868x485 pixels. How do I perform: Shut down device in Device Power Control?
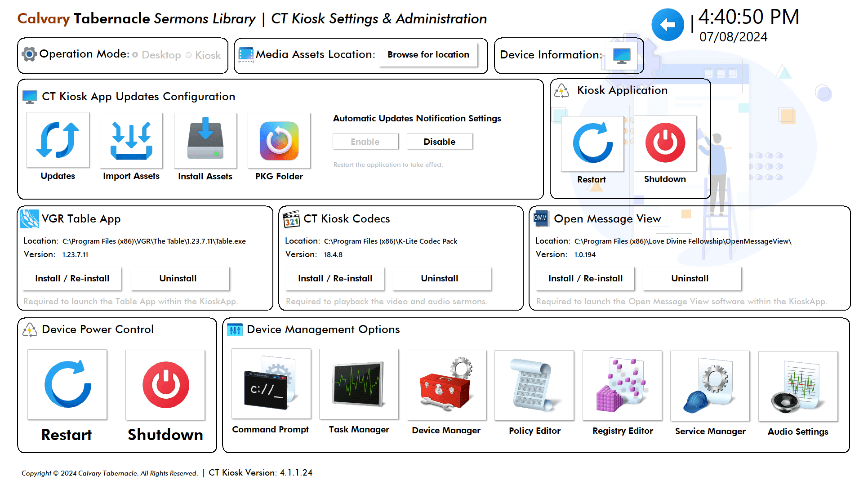coord(165,385)
